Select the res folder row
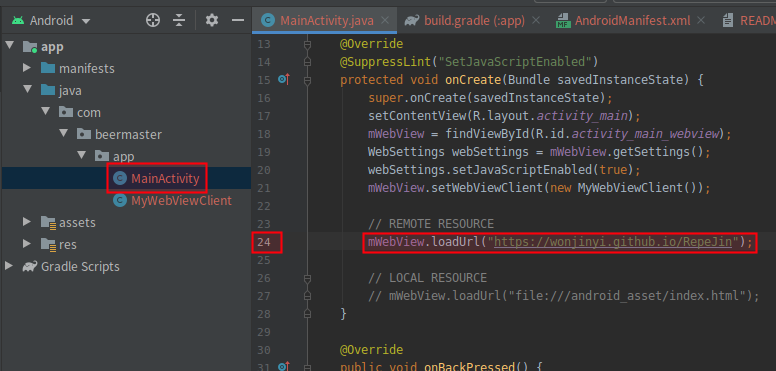Screen dimensions: 776x371 click(126, 244)
